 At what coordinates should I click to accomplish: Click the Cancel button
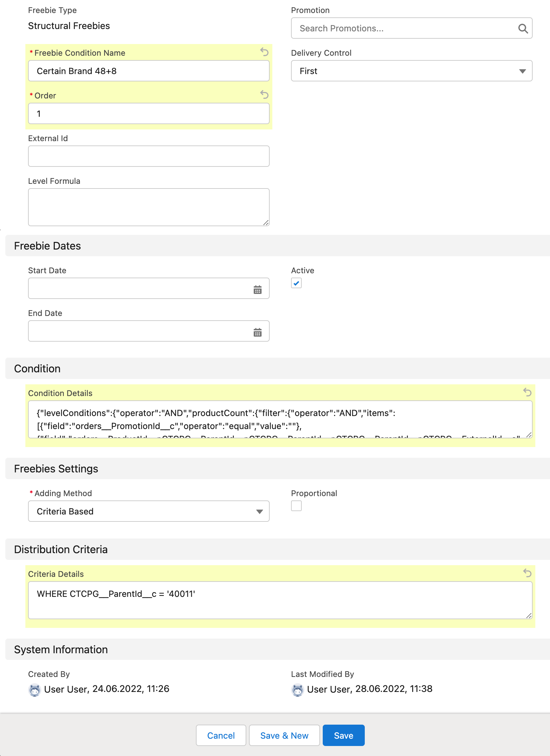pyautogui.click(x=221, y=735)
